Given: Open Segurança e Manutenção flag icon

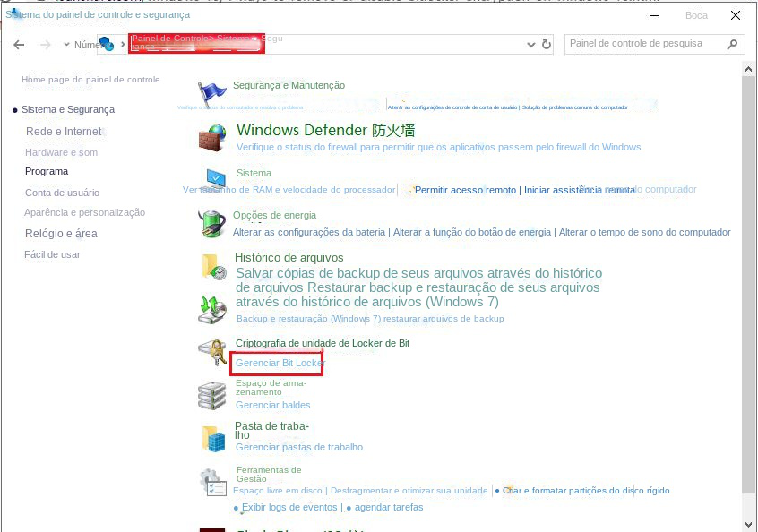Looking at the screenshot, I should 212,90.
